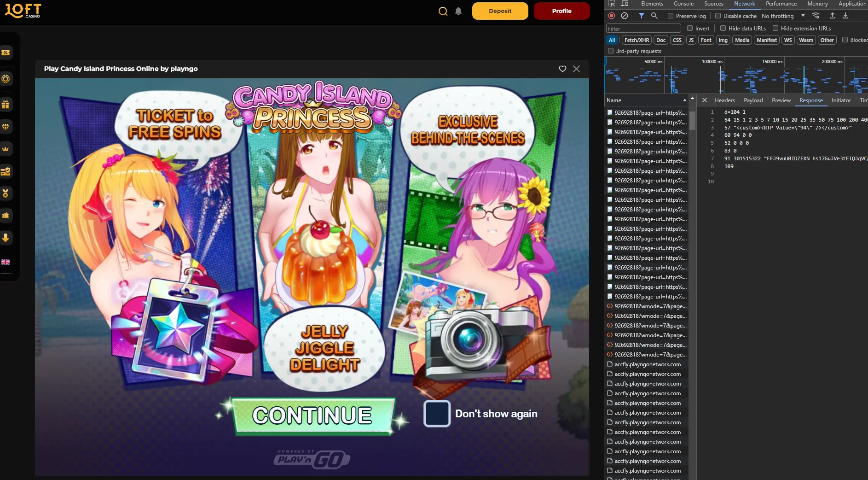Screen dimensions: 868x480
Task: Check the 3rd-party requests checkbox
Action: (x=611, y=51)
